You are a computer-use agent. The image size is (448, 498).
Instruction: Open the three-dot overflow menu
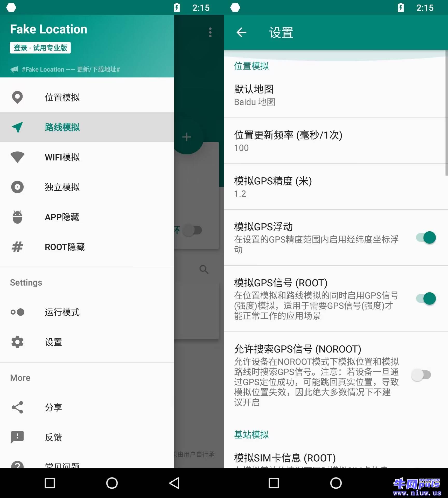click(x=210, y=32)
